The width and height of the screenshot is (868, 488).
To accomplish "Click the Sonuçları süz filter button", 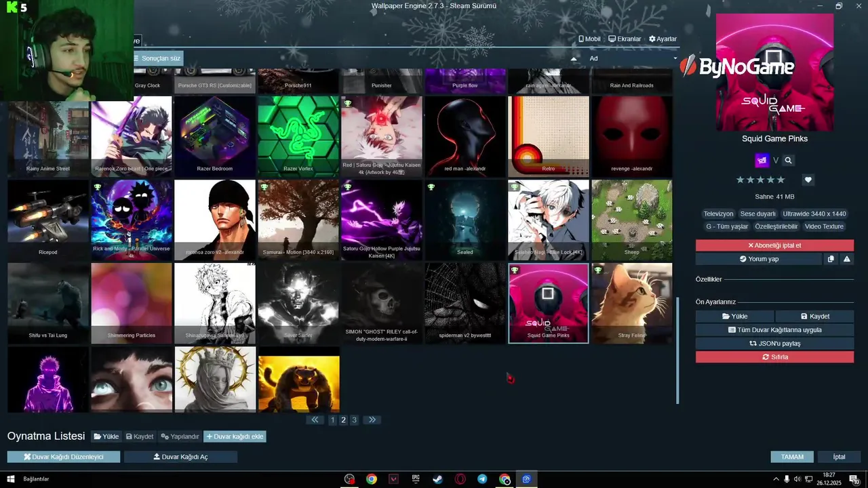I will pos(157,58).
